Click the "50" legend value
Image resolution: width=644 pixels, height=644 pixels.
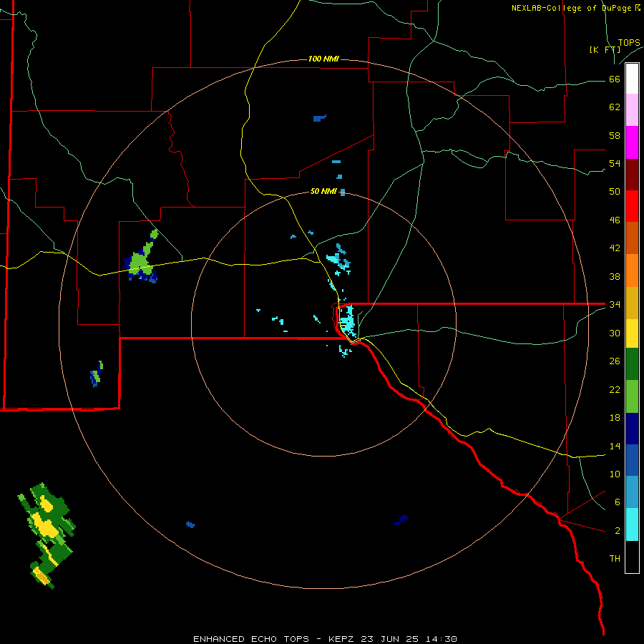click(x=615, y=191)
